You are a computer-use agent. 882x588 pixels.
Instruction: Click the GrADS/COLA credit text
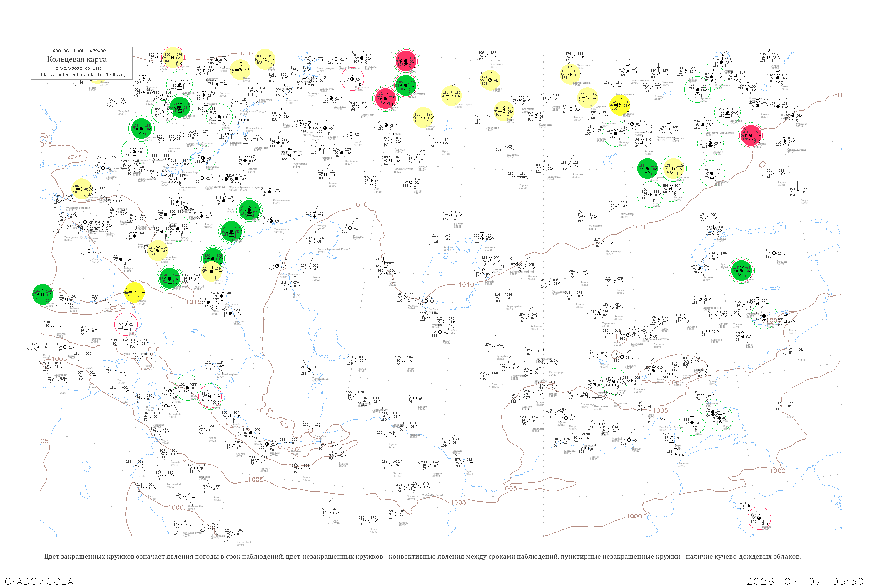click(39, 581)
